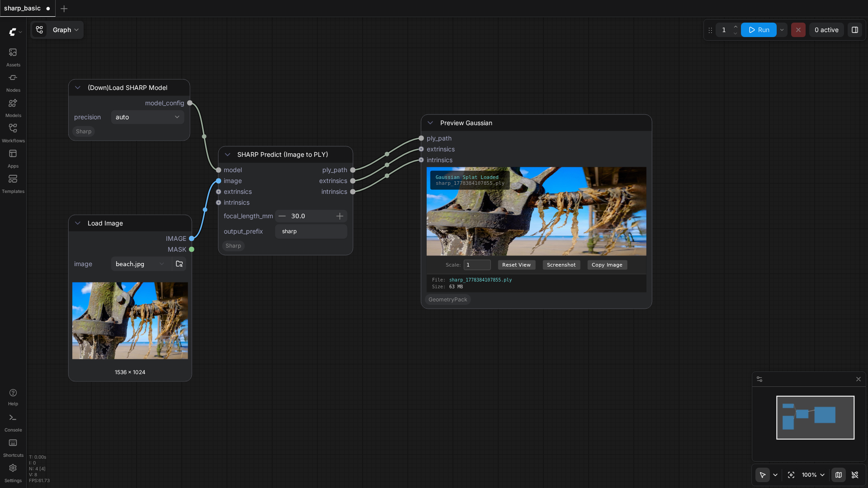
Task: Toggle link visibility icon in bottom toolbar
Action: click(x=855, y=475)
